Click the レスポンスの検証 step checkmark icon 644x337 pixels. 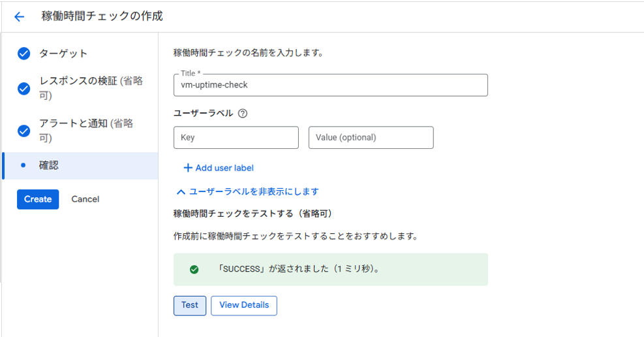tap(24, 88)
